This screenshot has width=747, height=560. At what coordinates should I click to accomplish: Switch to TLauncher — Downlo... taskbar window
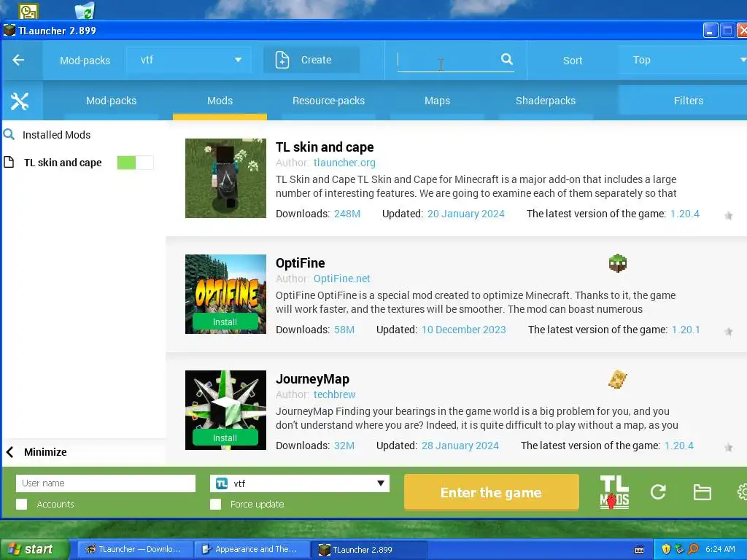[x=134, y=549]
